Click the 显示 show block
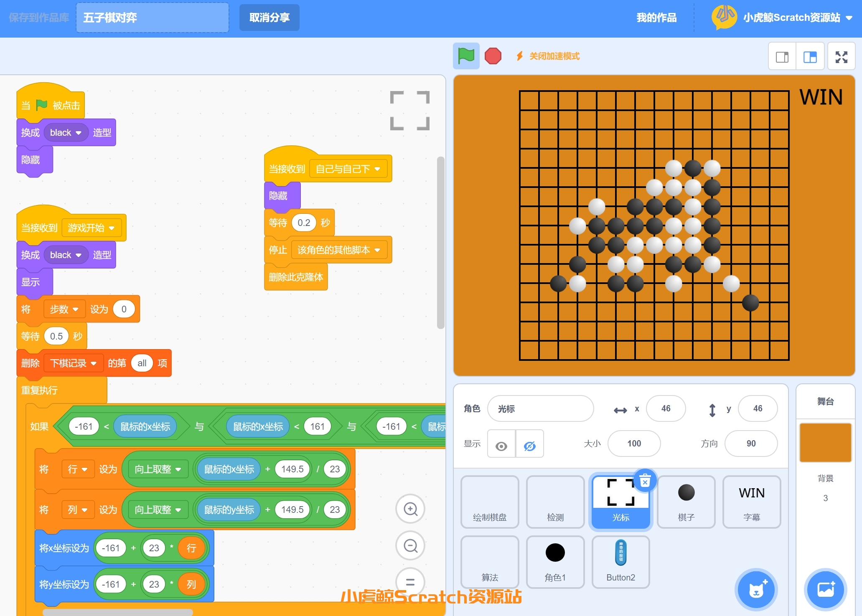 [35, 282]
